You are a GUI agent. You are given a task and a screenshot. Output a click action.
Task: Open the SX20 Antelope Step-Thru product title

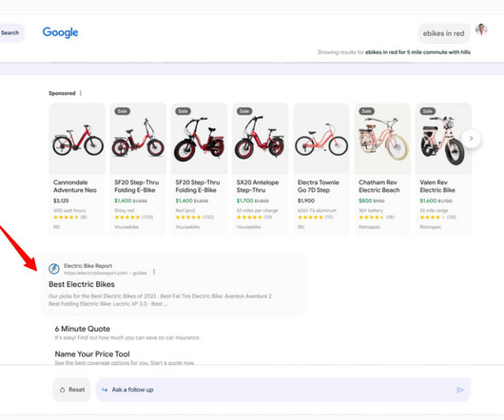point(258,186)
